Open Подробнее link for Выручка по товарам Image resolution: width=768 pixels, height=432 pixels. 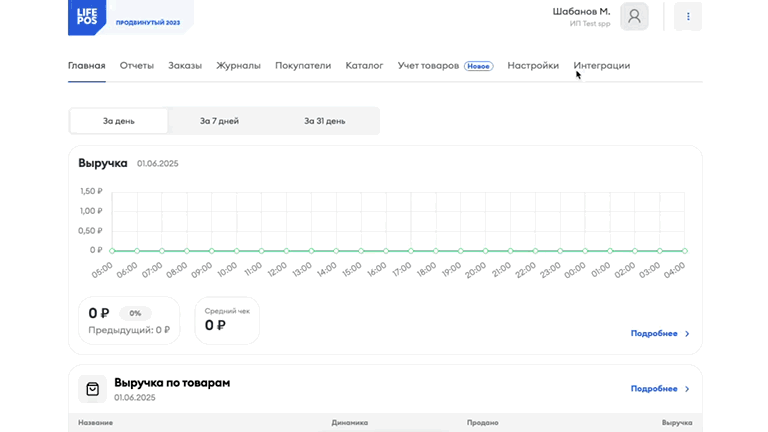pyautogui.click(x=654, y=389)
